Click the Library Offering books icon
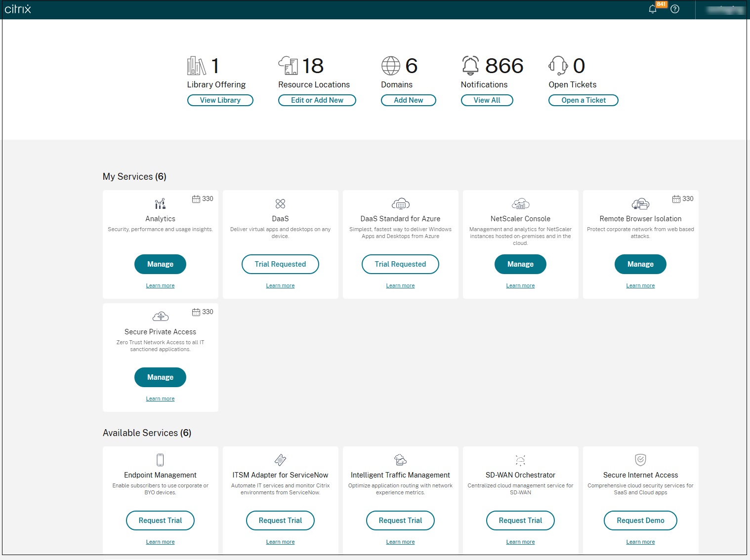 point(197,66)
